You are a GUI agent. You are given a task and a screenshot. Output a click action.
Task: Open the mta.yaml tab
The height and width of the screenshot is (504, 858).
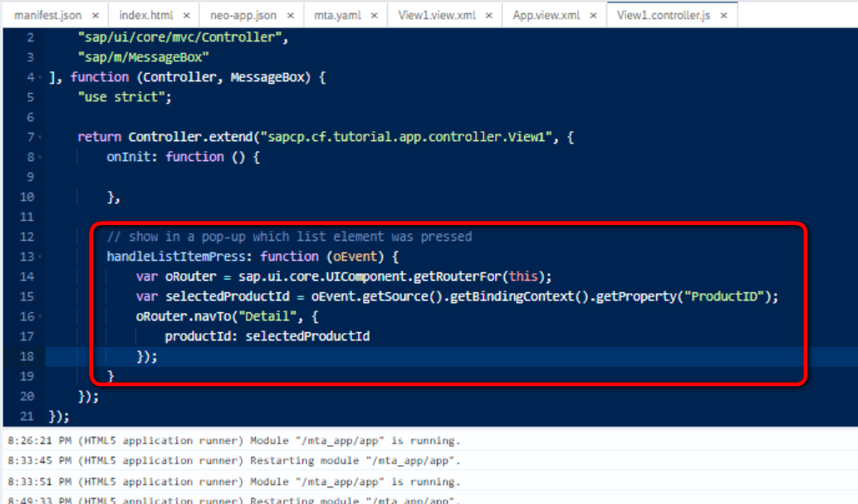[x=337, y=15]
